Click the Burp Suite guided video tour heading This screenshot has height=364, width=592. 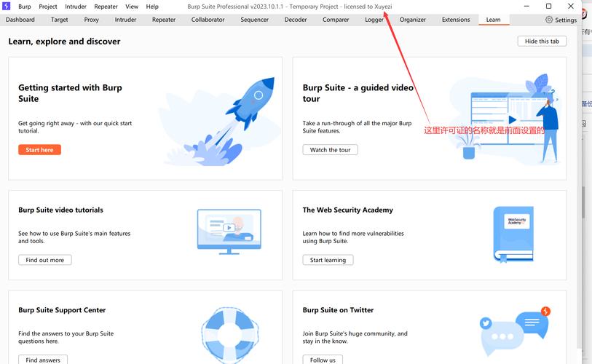pyautogui.click(x=358, y=93)
